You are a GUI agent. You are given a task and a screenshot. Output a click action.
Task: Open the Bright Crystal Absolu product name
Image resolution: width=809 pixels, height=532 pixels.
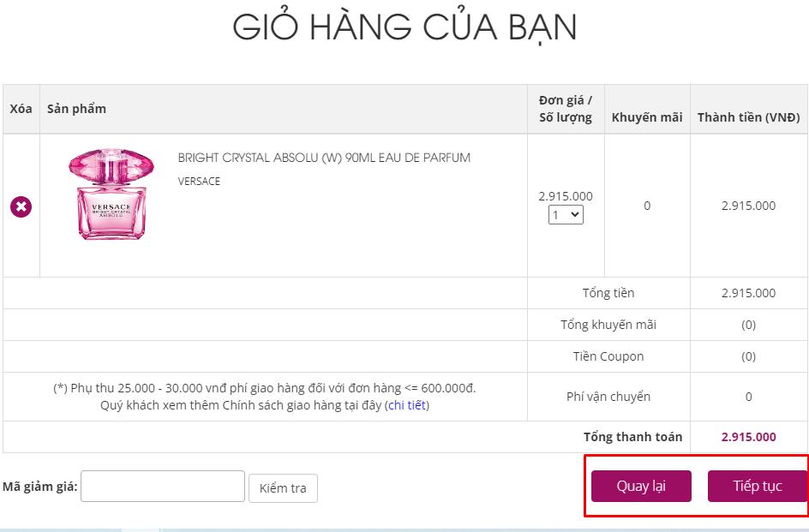324,158
